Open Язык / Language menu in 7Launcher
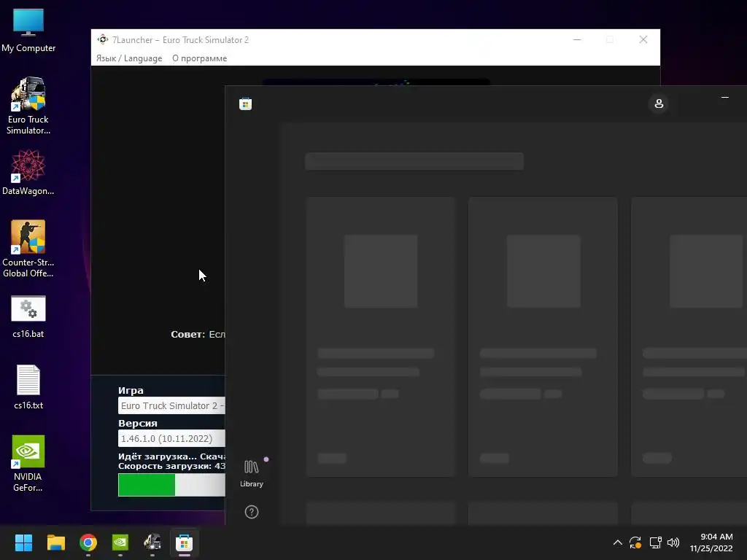Viewport: 747px width, 560px height. tap(129, 58)
